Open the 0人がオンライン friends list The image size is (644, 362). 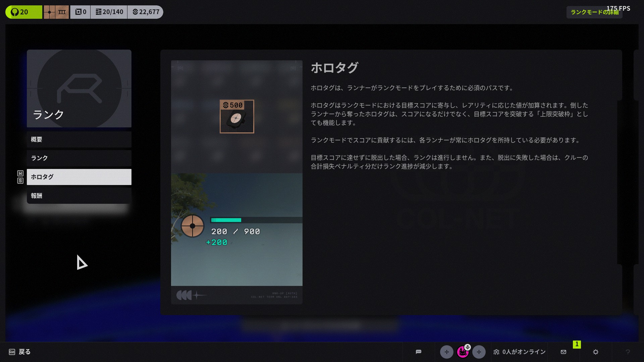519,352
